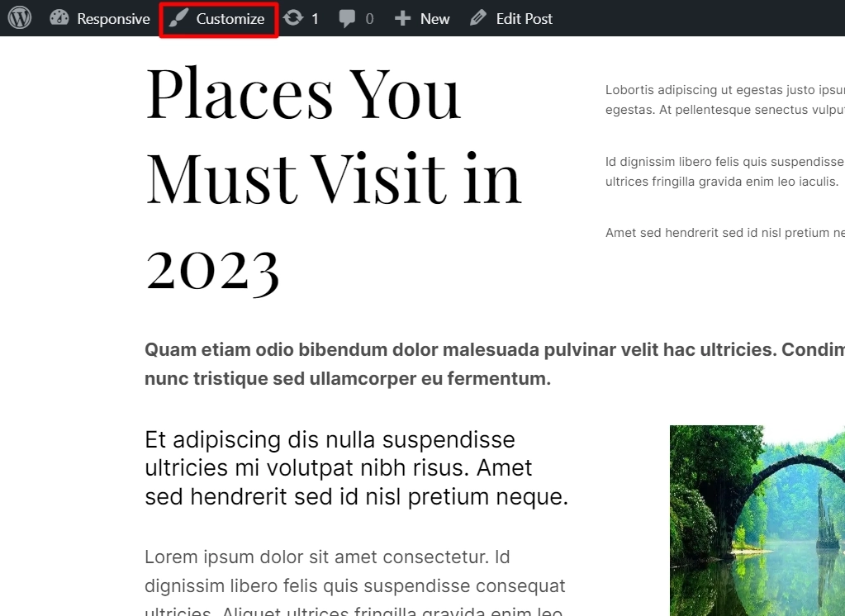This screenshot has width=845, height=616.
Task: Click the updates refresh arrows icon
Action: [293, 17]
